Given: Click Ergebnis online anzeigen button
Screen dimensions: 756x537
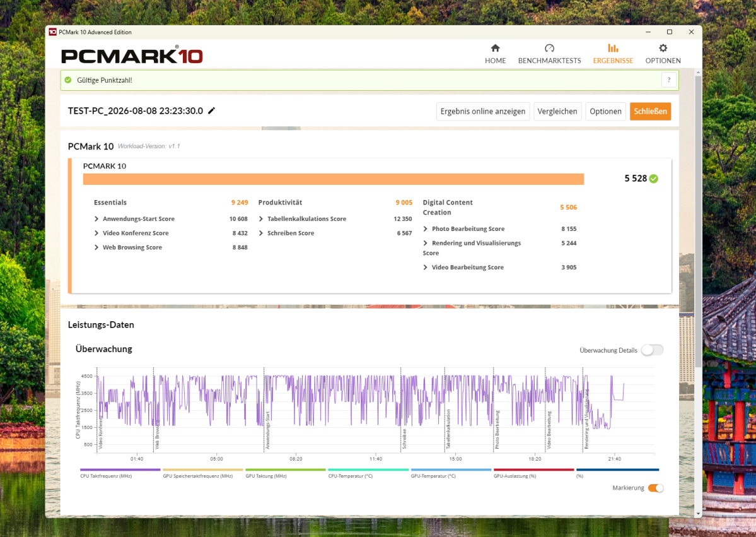Looking at the screenshot, I should pos(482,112).
